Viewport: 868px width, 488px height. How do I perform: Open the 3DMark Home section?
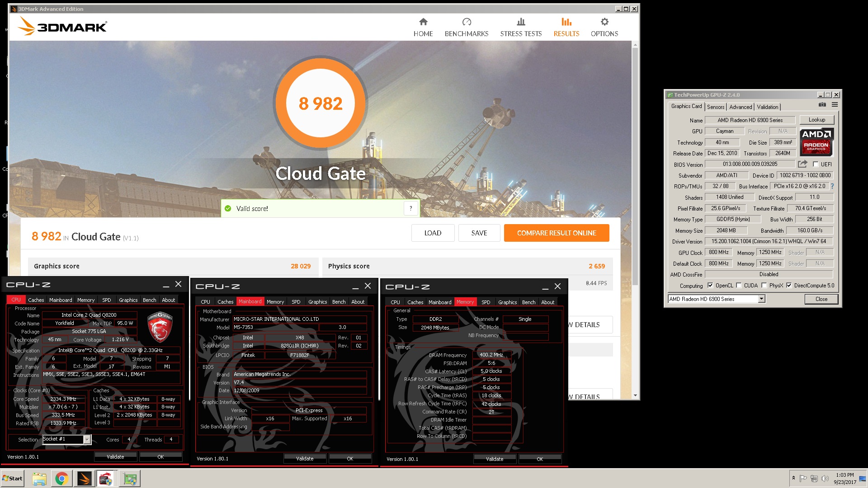[x=423, y=28]
